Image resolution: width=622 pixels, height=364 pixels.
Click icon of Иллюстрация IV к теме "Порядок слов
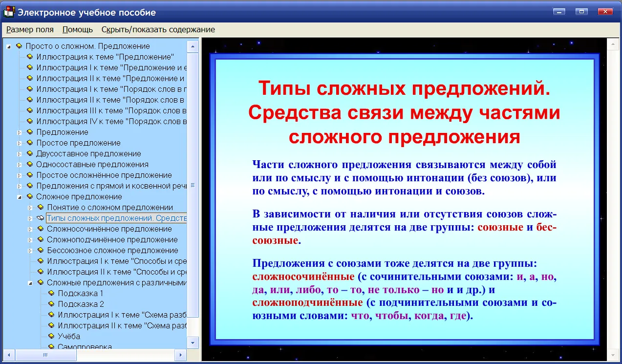click(x=30, y=121)
